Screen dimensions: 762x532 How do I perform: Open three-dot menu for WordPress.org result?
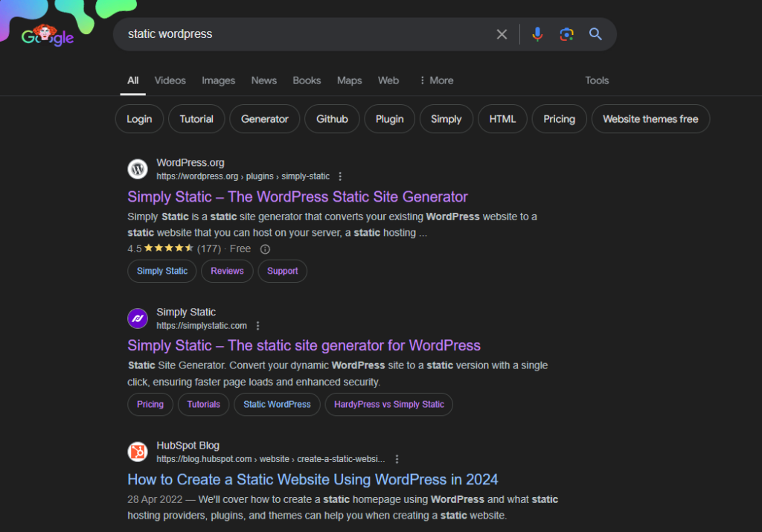[340, 176]
